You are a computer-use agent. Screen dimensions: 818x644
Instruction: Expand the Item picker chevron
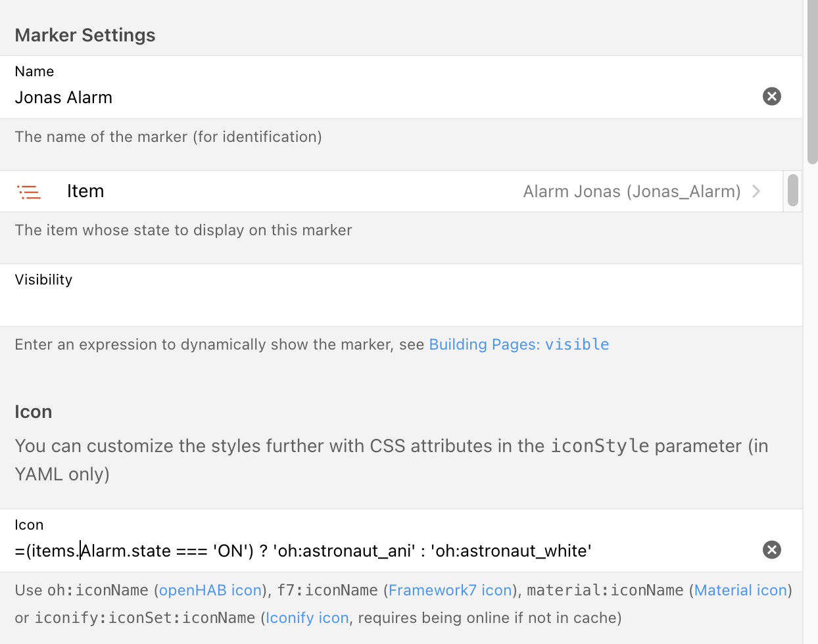coord(756,191)
